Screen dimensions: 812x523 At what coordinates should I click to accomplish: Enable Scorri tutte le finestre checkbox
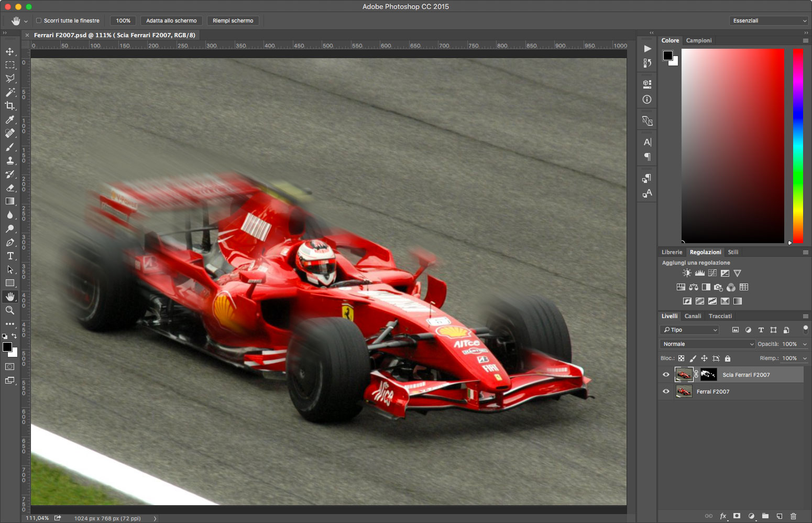click(39, 20)
